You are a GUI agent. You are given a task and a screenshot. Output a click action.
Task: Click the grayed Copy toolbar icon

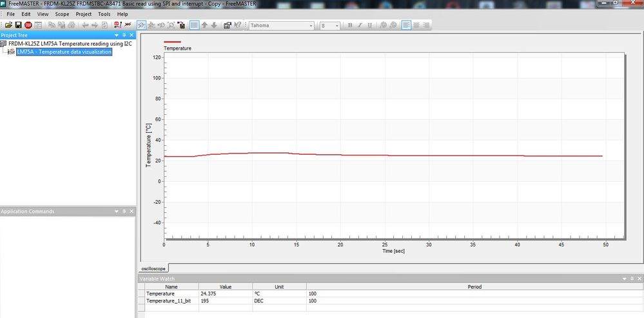coord(52,25)
